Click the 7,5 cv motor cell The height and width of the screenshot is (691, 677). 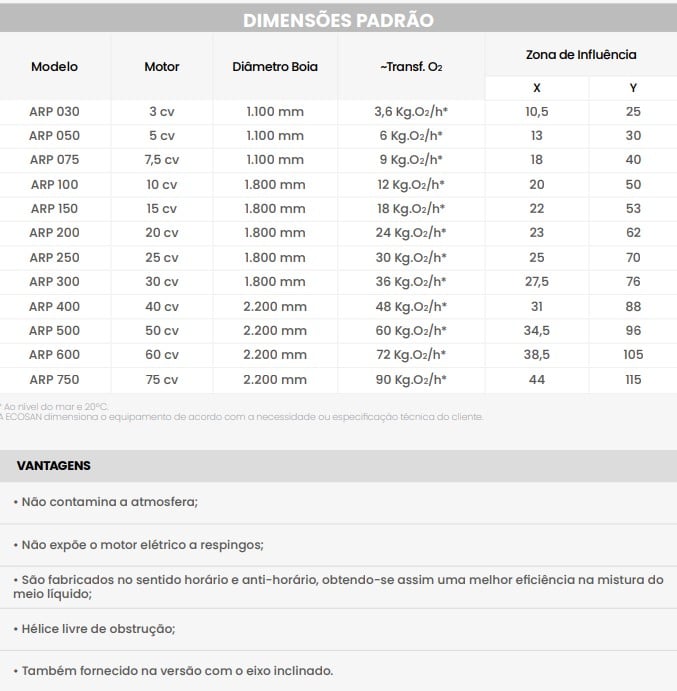161,160
